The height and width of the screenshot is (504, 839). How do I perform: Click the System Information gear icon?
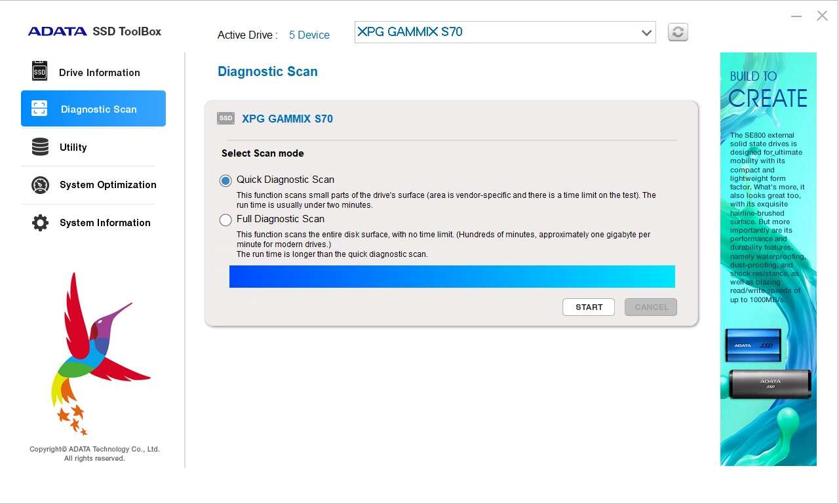coord(40,223)
